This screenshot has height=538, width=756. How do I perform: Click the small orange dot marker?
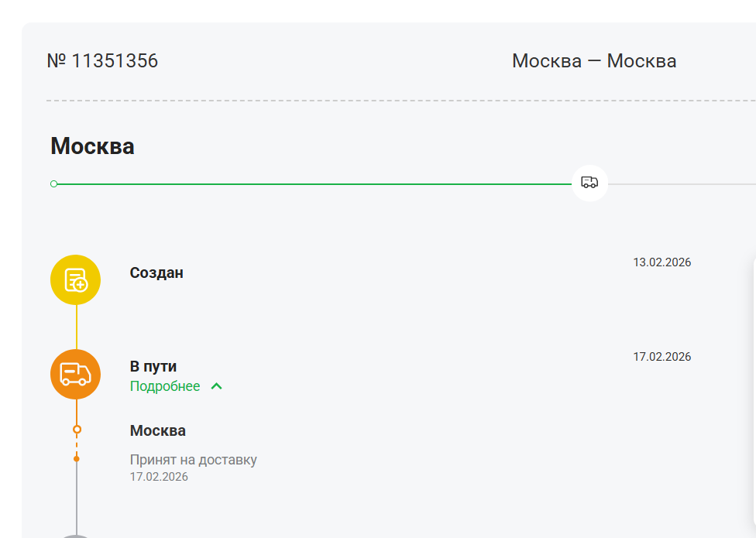point(76,459)
